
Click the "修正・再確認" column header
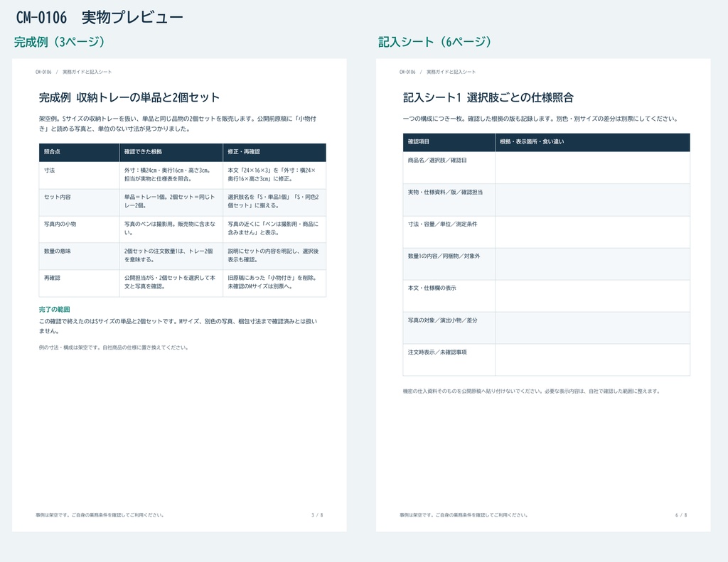point(274,152)
